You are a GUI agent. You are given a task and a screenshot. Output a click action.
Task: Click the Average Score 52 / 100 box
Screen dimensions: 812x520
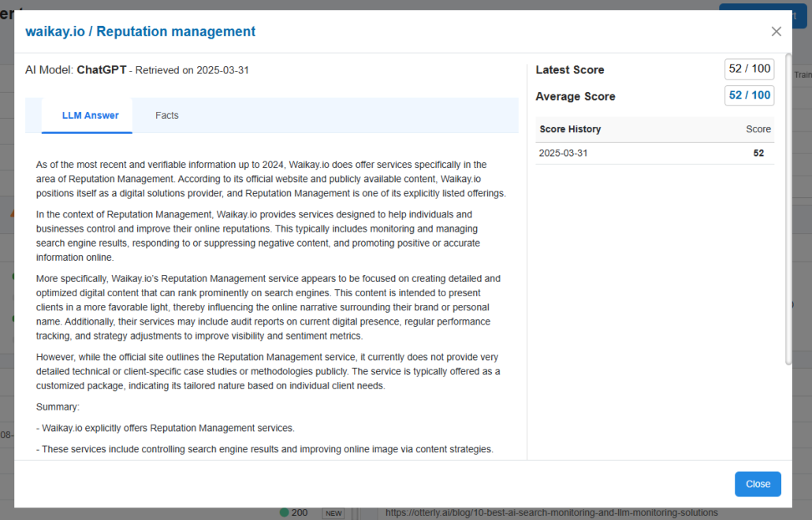pyautogui.click(x=750, y=95)
